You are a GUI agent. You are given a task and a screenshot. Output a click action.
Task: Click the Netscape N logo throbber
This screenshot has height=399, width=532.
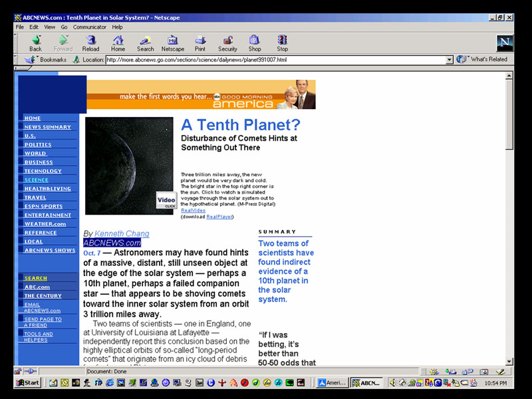click(x=505, y=43)
